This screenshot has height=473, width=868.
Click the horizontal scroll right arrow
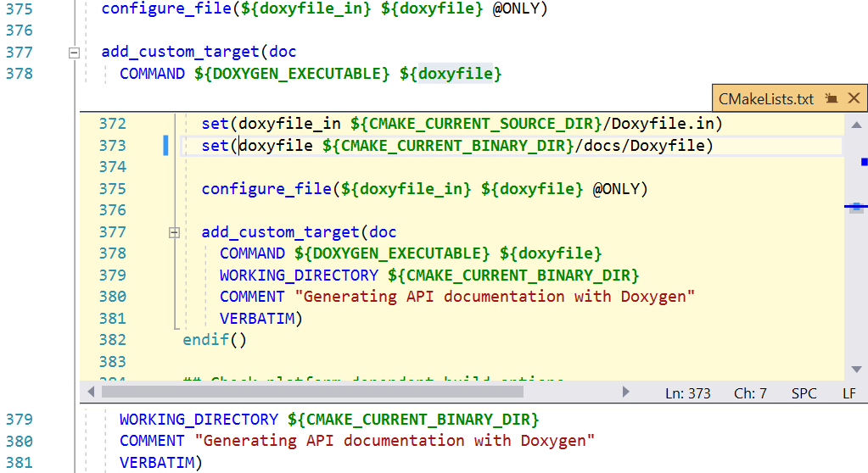point(625,392)
